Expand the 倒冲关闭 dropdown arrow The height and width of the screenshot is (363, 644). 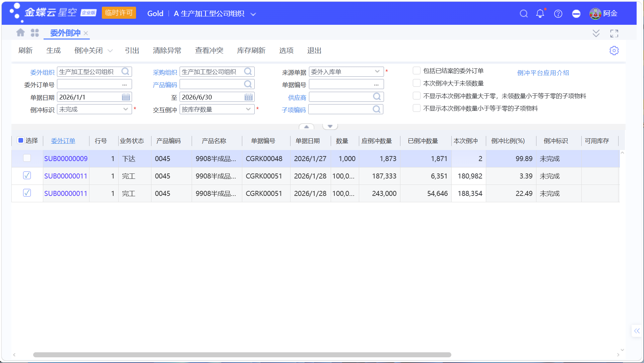(110, 51)
